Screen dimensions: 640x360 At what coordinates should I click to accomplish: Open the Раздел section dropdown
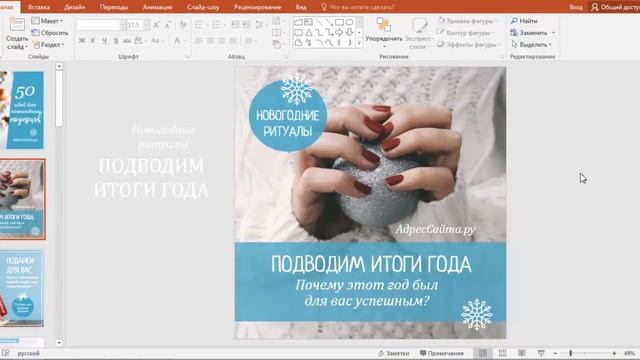coord(48,44)
